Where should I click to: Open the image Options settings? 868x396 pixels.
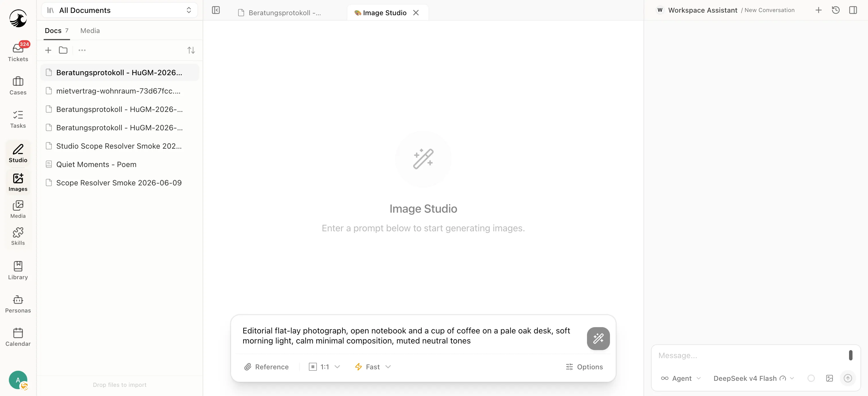584,367
